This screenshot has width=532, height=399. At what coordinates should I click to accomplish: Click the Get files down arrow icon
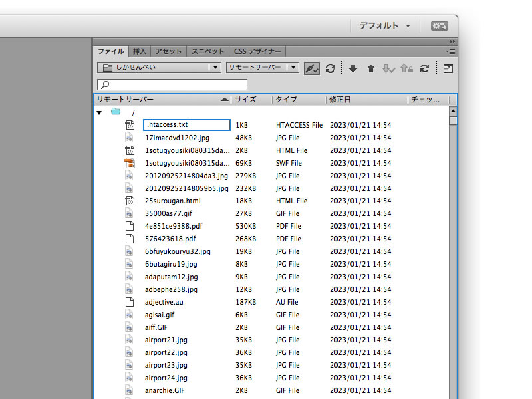click(353, 68)
